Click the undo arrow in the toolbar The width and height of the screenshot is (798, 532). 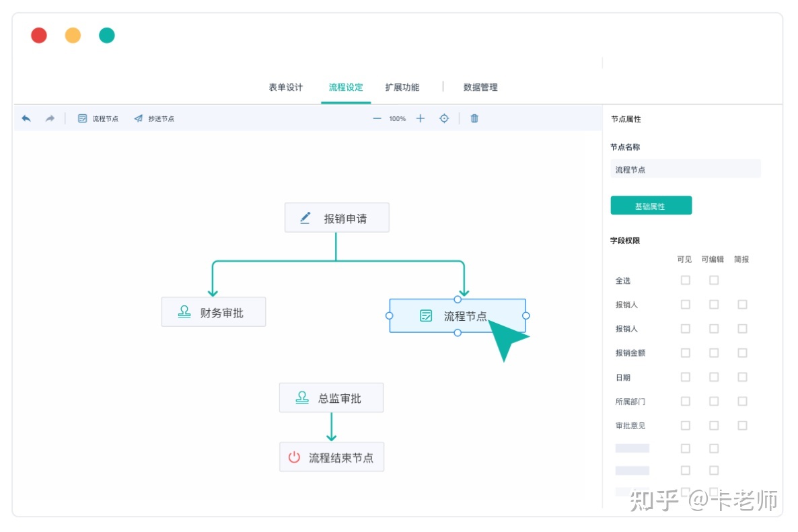(26, 118)
